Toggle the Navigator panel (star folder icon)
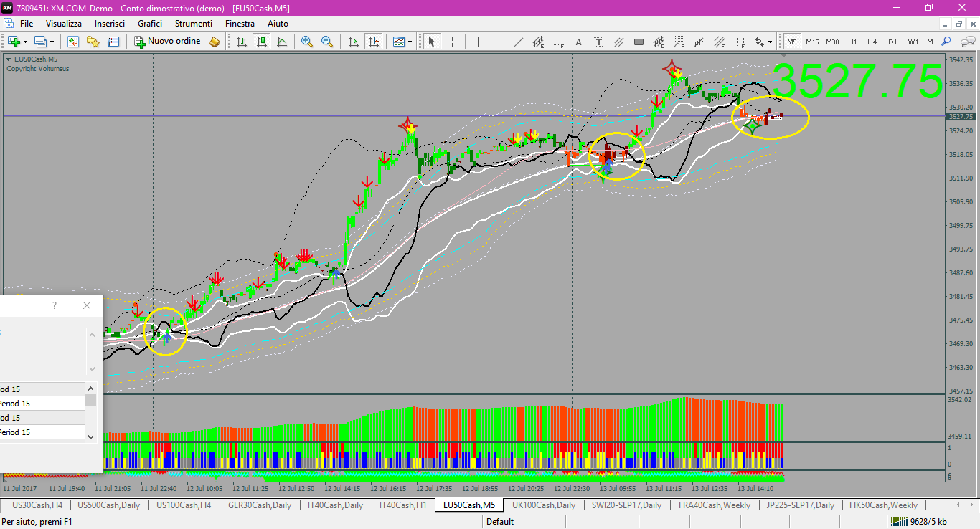980x529 pixels. click(x=93, y=42)
